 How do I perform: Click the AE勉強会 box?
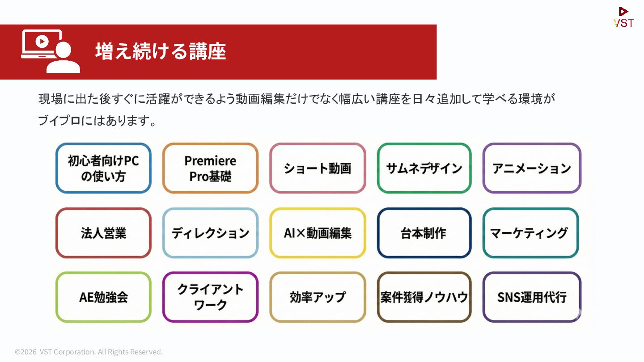coord(103,297)
